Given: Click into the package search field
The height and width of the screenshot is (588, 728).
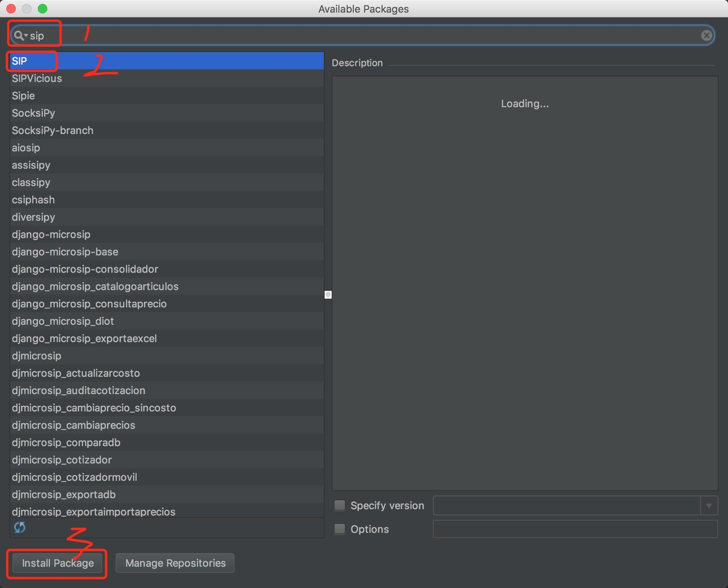Looking at the screenshot, I should coord(362,35).
